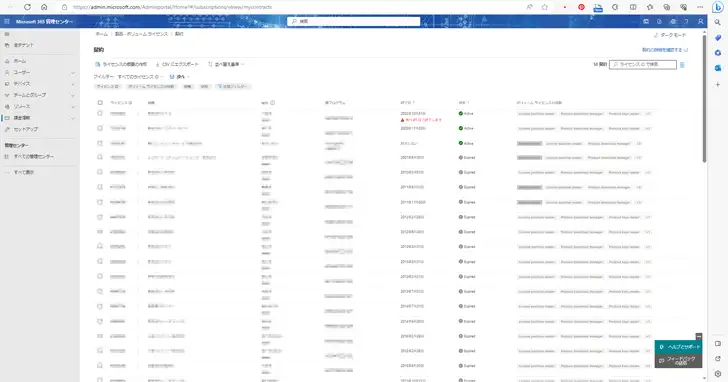Select セットアップ in the left navigation
This screenshot has width=728, height=382.
(x=26, y=129)
